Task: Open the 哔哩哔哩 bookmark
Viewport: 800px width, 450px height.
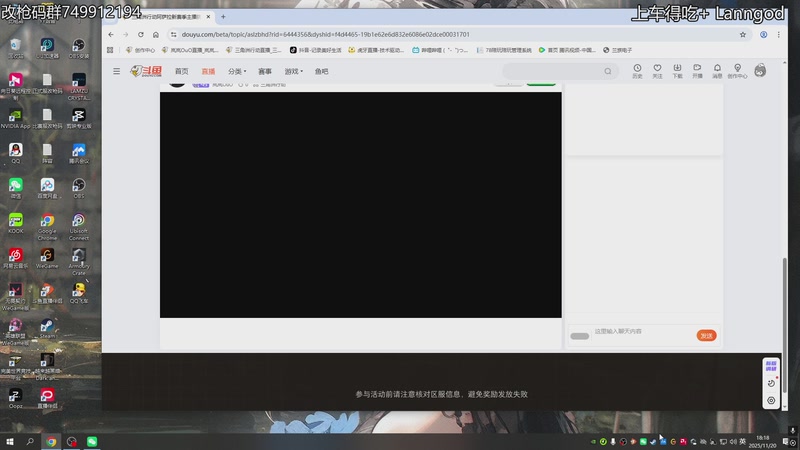Action: point(440,50)
